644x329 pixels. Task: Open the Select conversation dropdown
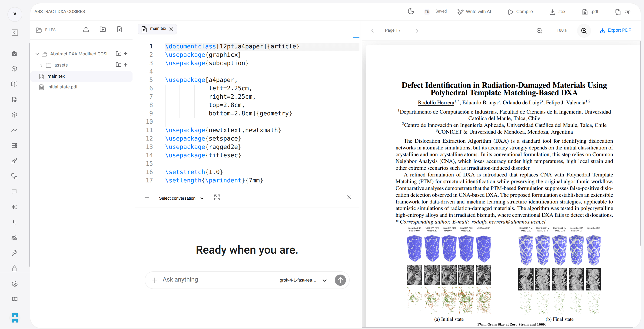[181, 198]
